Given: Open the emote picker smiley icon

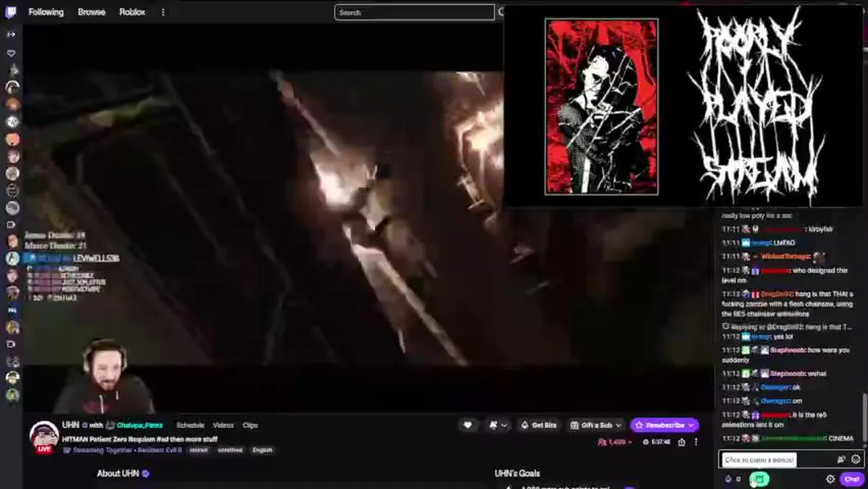Looking at the screenshot, I should tap(856, 460).
